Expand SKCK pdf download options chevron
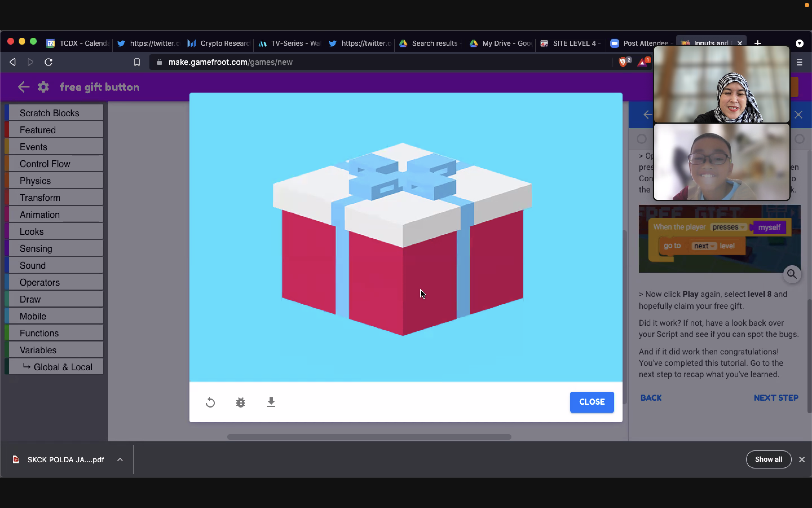This screenshot has width=812, height=508. [x=120, y=460]
